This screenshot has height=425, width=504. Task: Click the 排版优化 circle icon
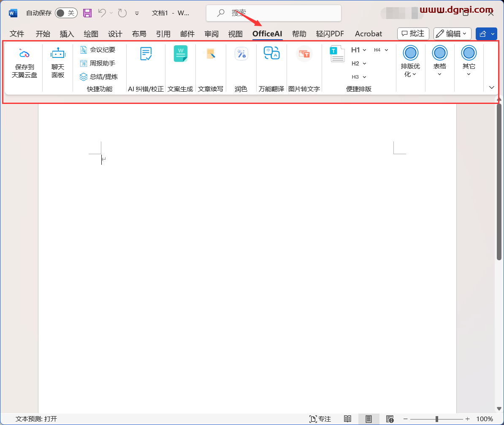coord(410,53)
